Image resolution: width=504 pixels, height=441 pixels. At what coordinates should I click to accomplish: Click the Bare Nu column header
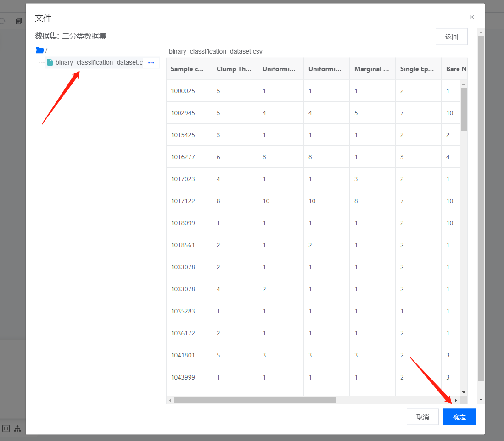(454, 69)
